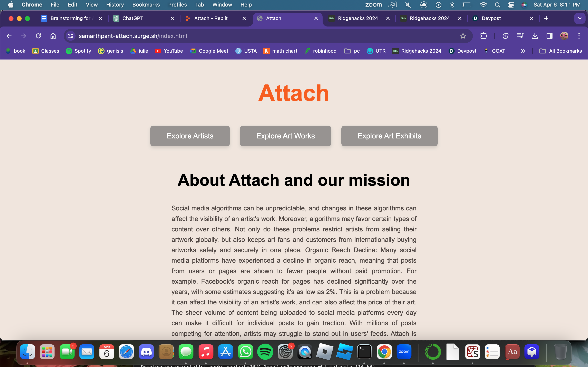Click the bookmark star icon

[x=463, y=36]
